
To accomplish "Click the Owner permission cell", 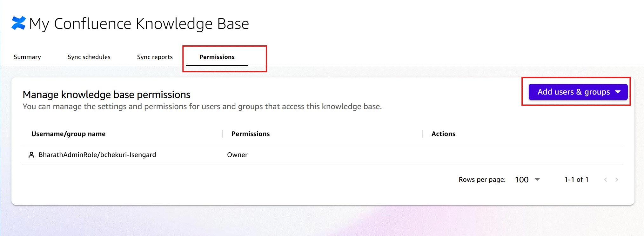I will pyautogui.click(x=237, y=155).
